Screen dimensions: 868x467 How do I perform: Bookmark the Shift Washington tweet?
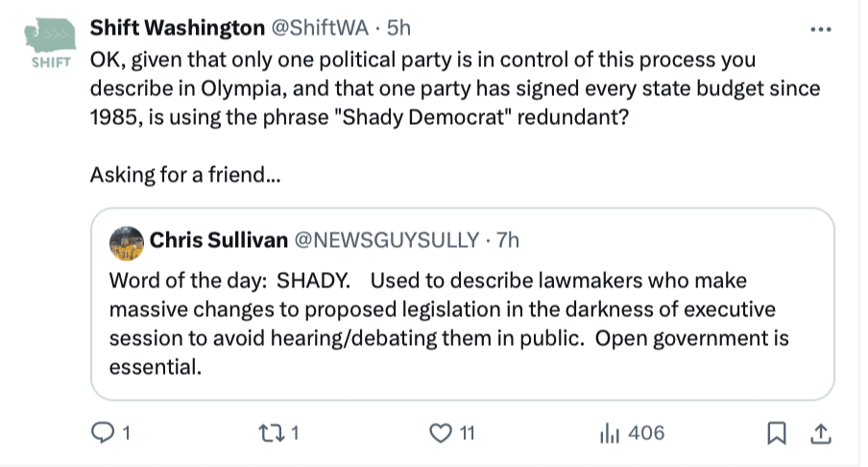click(x=776, y=433)
